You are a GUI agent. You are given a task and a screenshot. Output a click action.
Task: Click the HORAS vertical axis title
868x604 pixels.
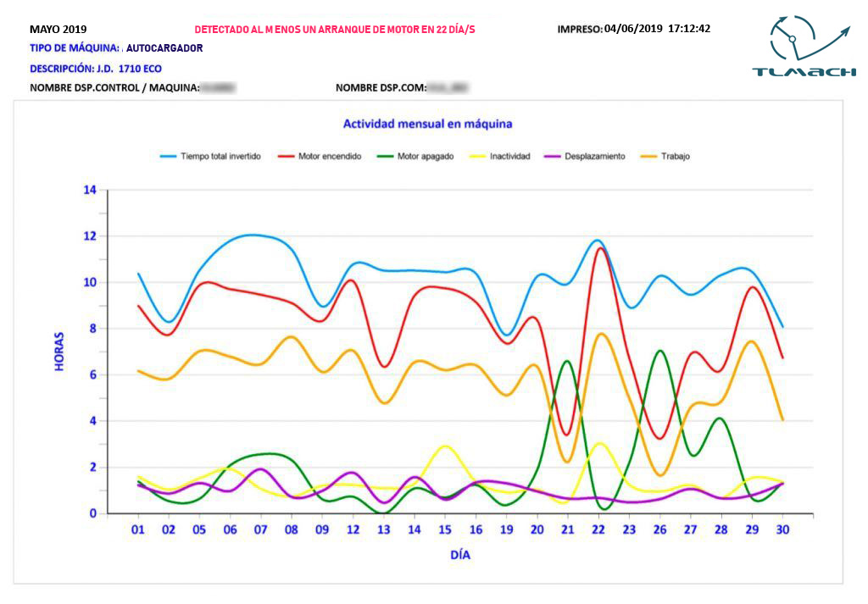click(59, 351)
